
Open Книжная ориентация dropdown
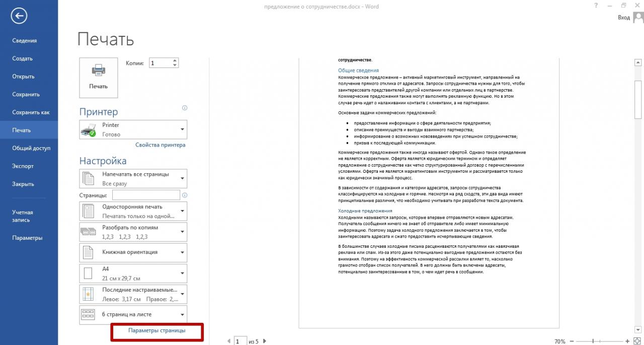(133, 252)
